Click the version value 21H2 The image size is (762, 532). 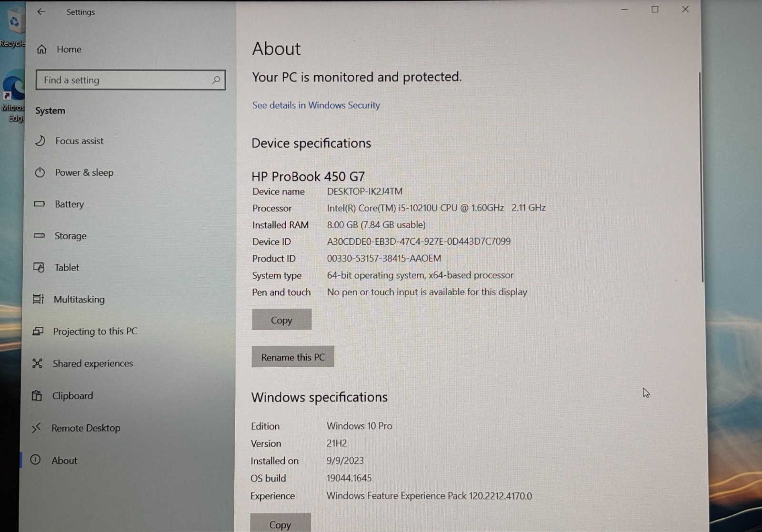pos(337,443)
